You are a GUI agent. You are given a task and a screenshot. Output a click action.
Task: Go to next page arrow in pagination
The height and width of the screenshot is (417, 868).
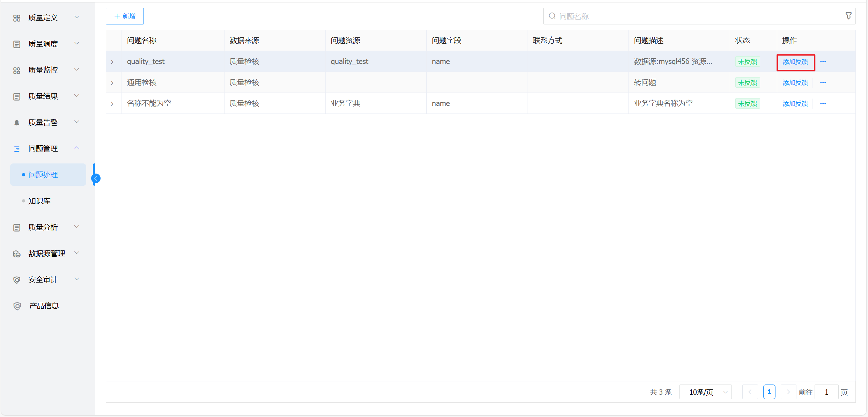coord(788,392)
